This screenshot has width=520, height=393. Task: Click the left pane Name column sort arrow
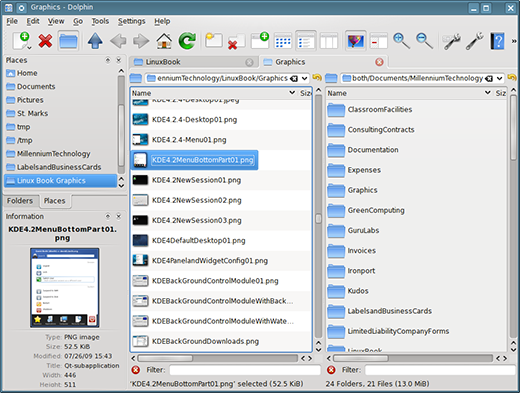(x=292, y=93)
